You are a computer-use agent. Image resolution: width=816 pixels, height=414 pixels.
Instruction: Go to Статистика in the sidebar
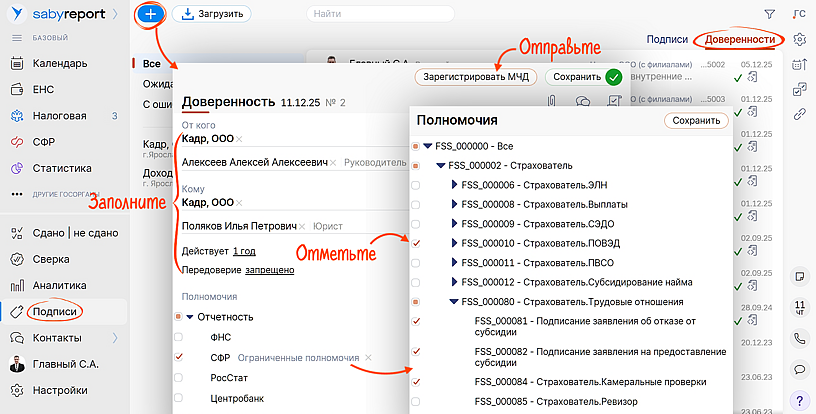(62, 167)
